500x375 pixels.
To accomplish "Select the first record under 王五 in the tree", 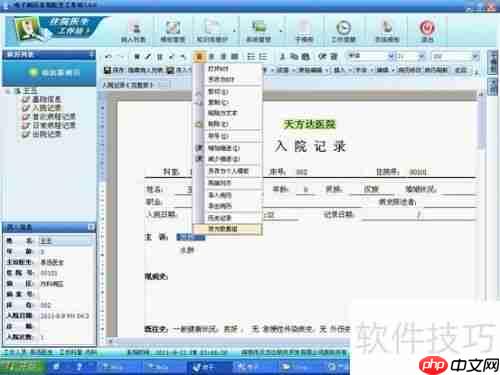I will click(x=46, y=99).
